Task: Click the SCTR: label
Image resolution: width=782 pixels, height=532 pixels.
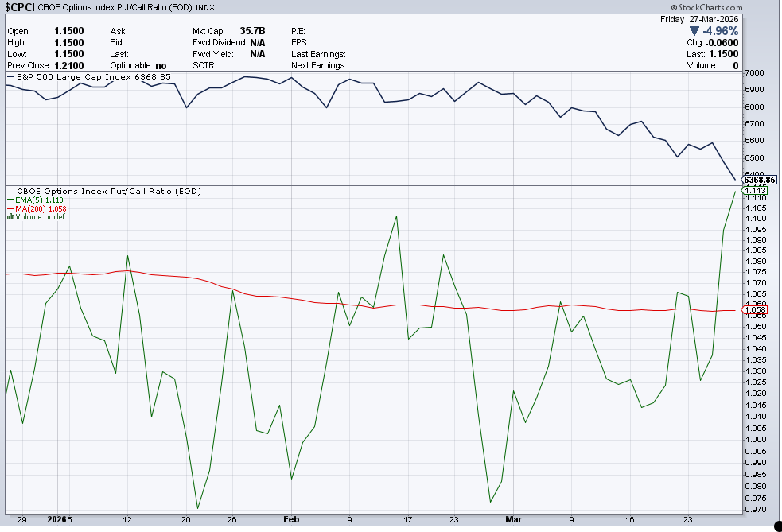Action: (204, 65)
